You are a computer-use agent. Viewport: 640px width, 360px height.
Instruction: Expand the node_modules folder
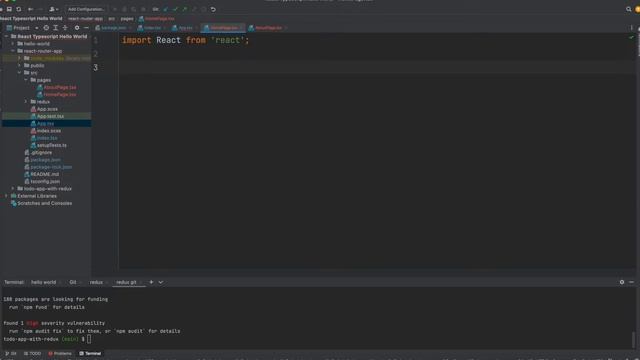(x=19, y=58)
